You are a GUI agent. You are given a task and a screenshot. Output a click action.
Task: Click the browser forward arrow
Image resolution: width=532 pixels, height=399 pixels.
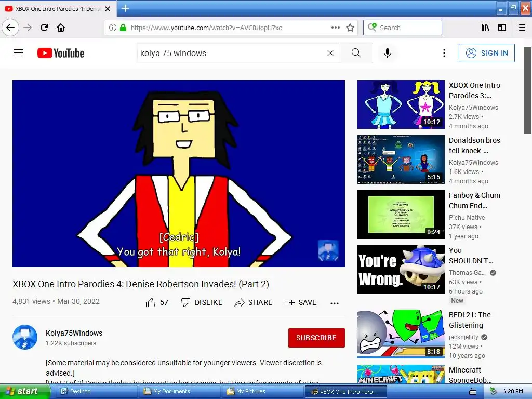(x=28, y=28)
